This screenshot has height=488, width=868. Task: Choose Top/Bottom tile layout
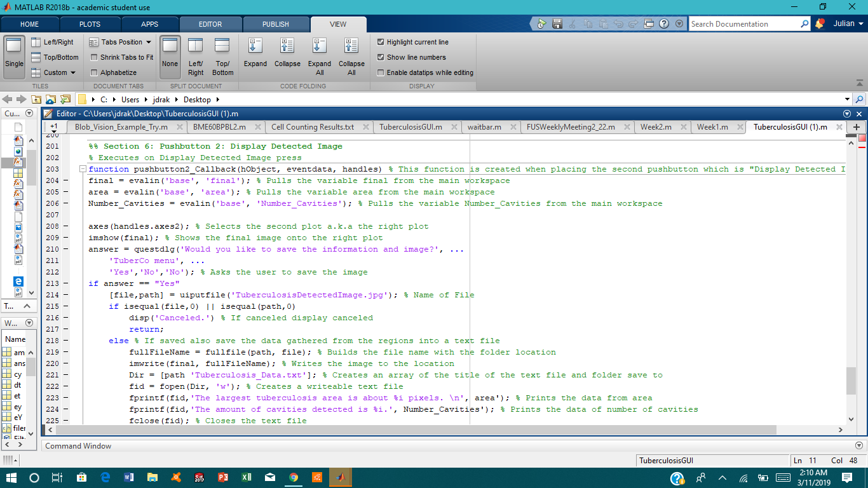coord(55,57)
